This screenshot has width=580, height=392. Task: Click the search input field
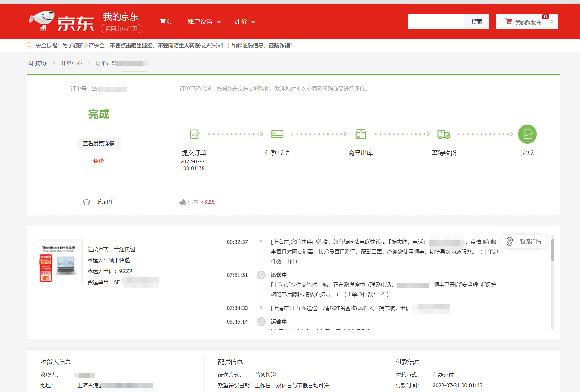pyautogui.click(x=436, y=21)
